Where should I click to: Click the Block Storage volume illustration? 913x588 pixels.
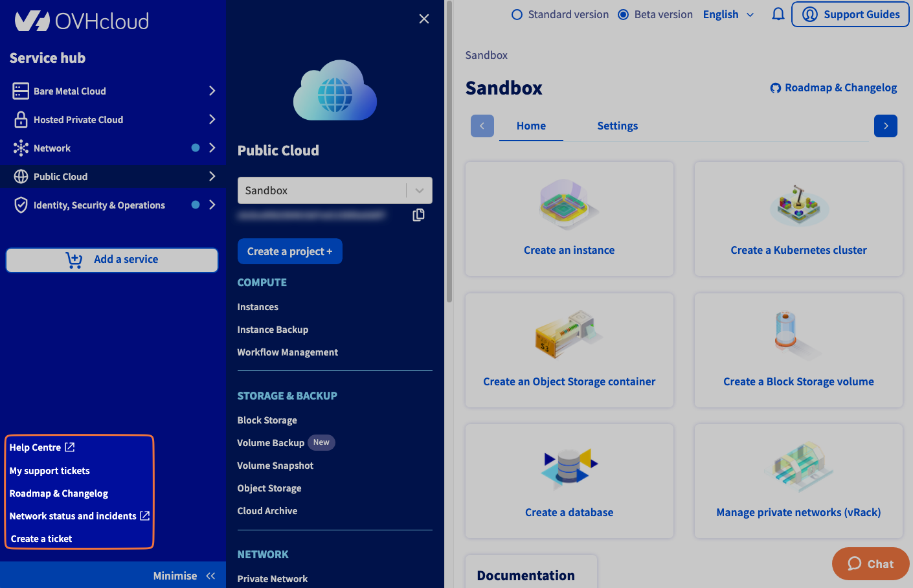pos(798,335)
